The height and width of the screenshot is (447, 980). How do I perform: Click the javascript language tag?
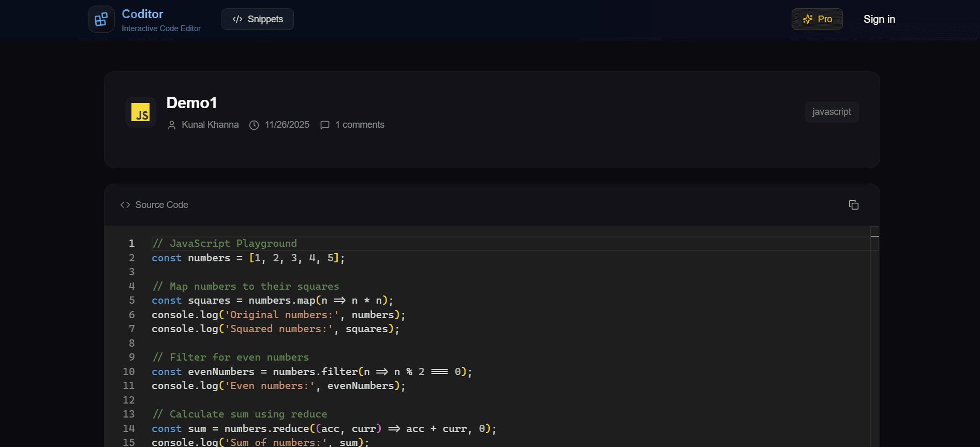coord(831,112)
